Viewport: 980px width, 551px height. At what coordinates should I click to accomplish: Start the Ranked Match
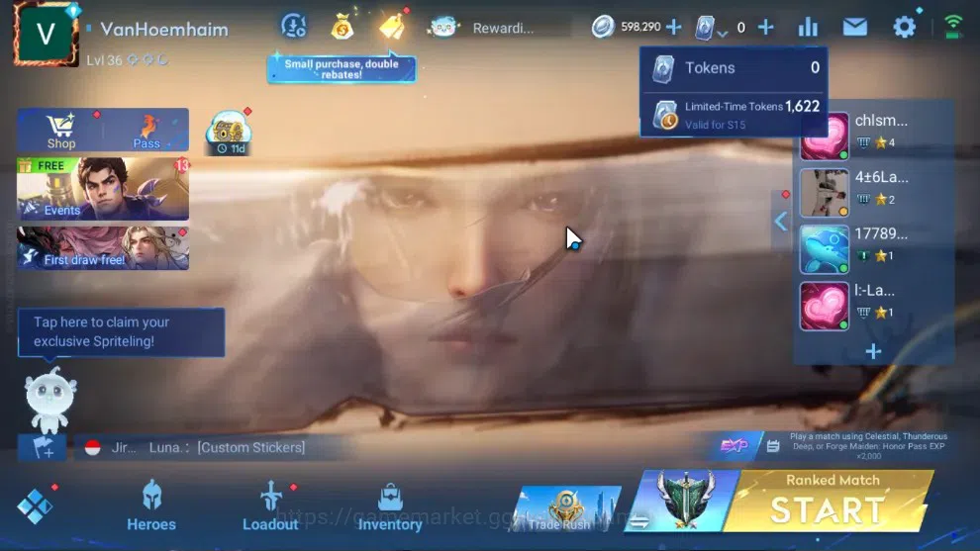point(830,501)
